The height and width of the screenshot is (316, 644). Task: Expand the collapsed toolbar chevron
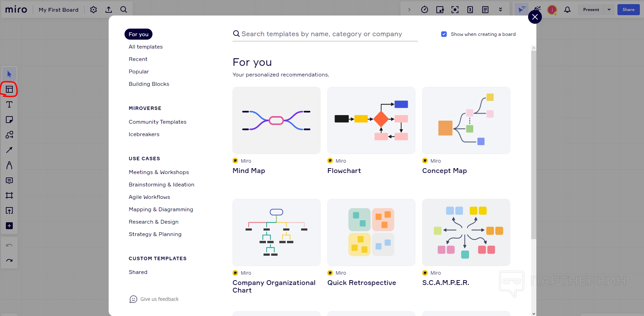[x=409, y=10]
